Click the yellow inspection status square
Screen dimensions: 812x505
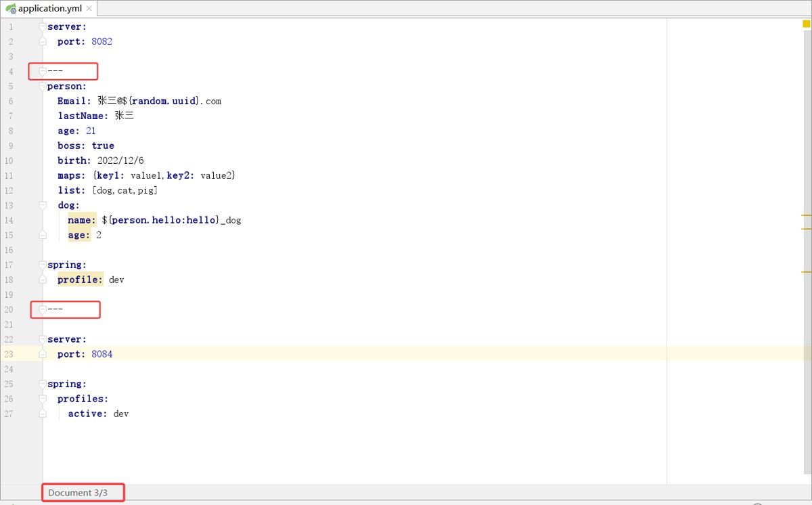[806, 24]
